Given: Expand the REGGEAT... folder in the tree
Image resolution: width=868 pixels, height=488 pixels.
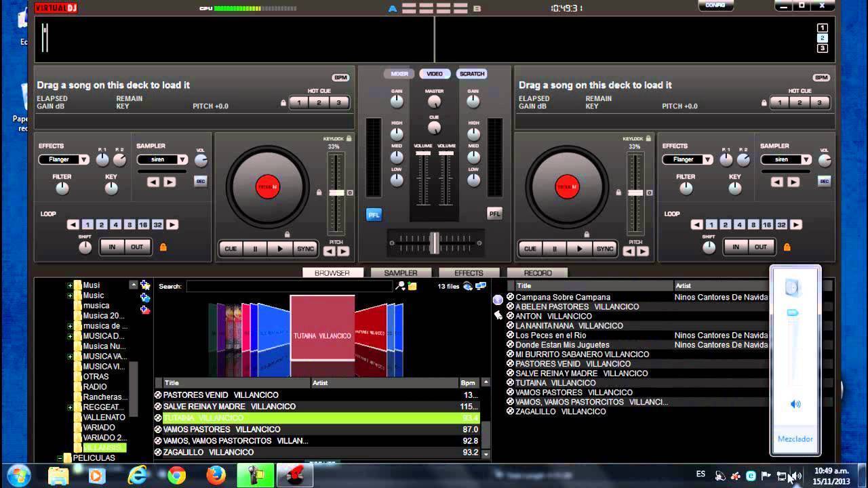Looking at the screenshot, I should (70, 407).
